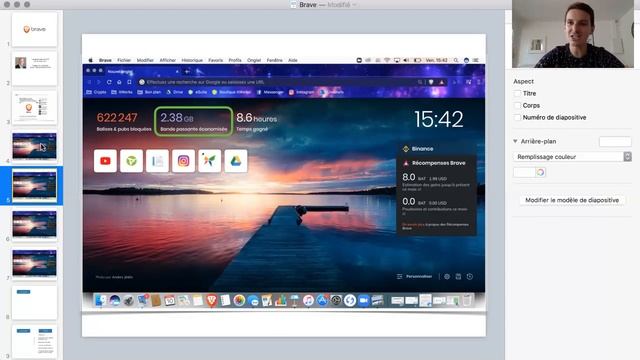The width and height of the screenshot is (640, 360).
Task: Open the App Store icon in dock
Action: pyautogui.click(x=322, y=301)
